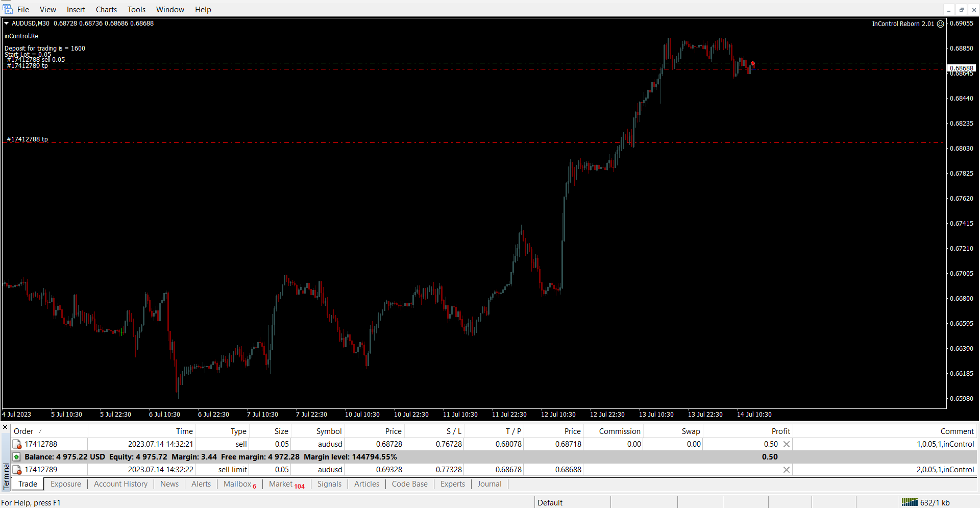Close sell order 17412788 with X
The width and height of the screenshot is (980, 508).
[x=787, y=444]
